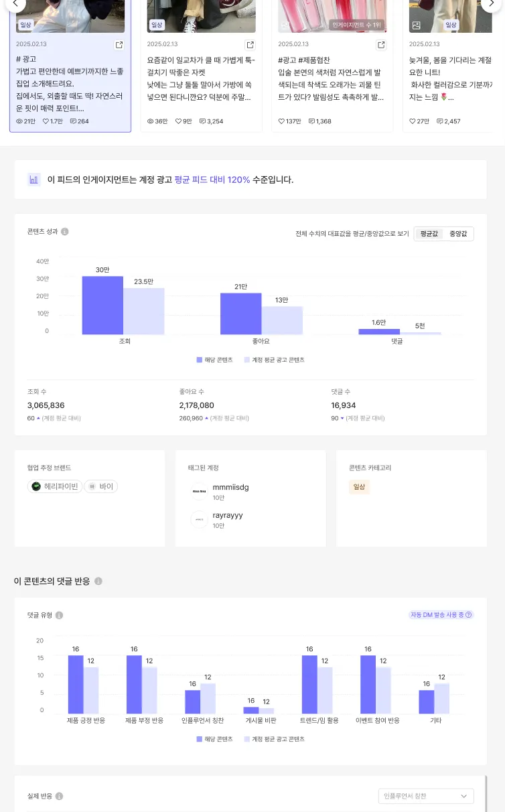This screenshot has height=812, width=505.
Task: Click comment count 16,934
Action: 344,405
